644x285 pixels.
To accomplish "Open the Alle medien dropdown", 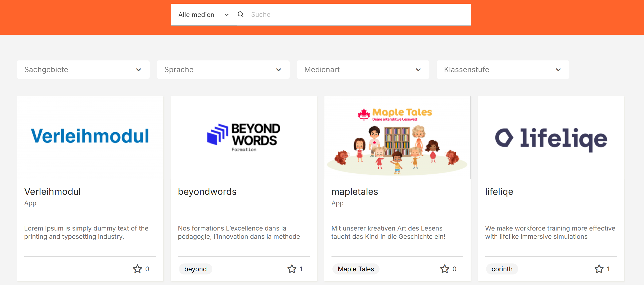I will (203, 15).
